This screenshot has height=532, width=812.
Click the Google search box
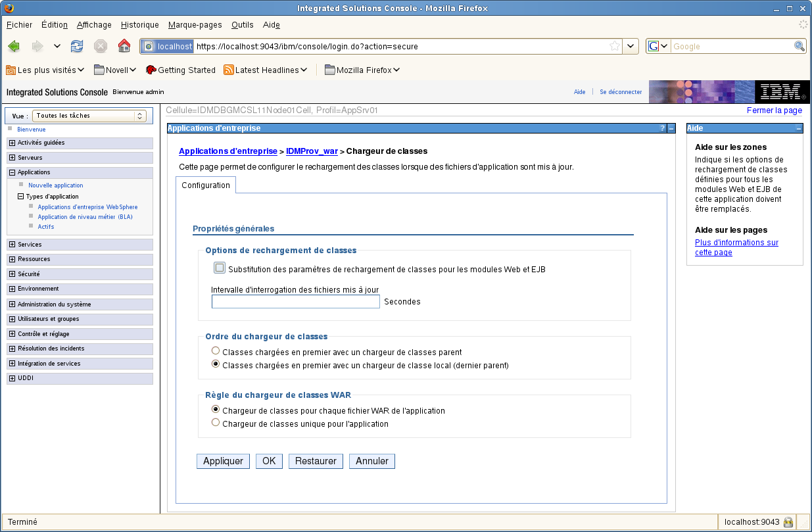(x=732, y=47)
